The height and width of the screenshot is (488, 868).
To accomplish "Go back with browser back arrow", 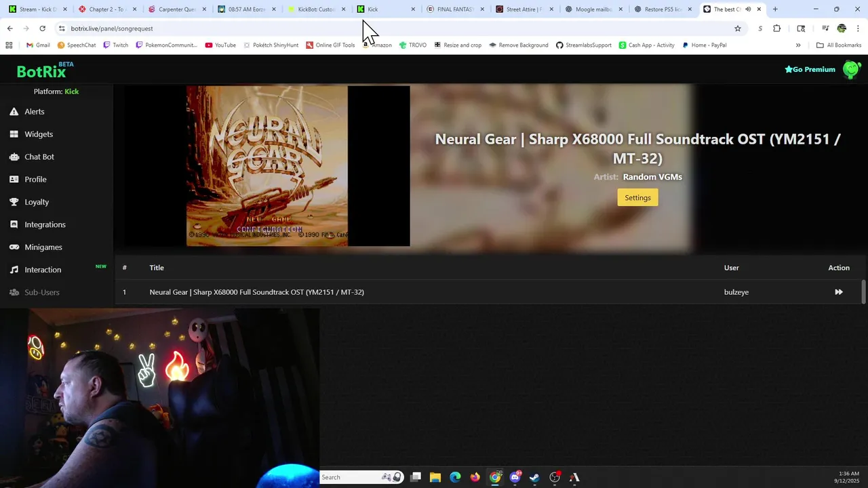I will pyautogui.click(x=9, y=28).
